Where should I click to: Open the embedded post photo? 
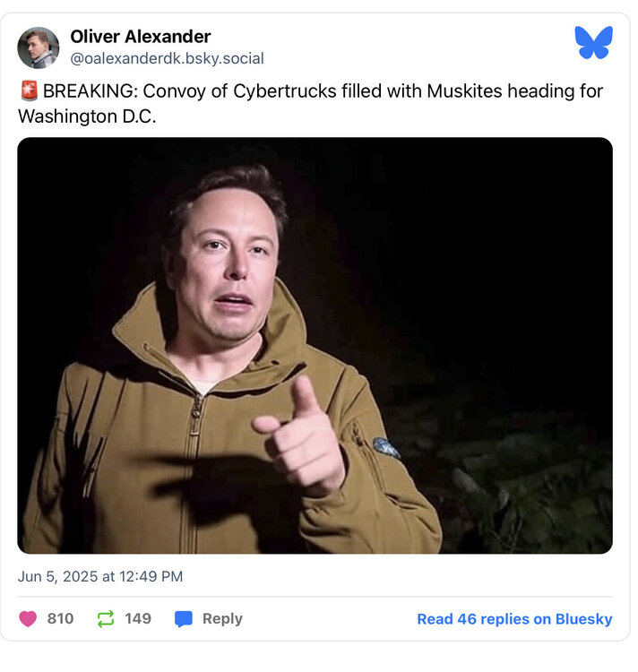[x=315, y=345]
